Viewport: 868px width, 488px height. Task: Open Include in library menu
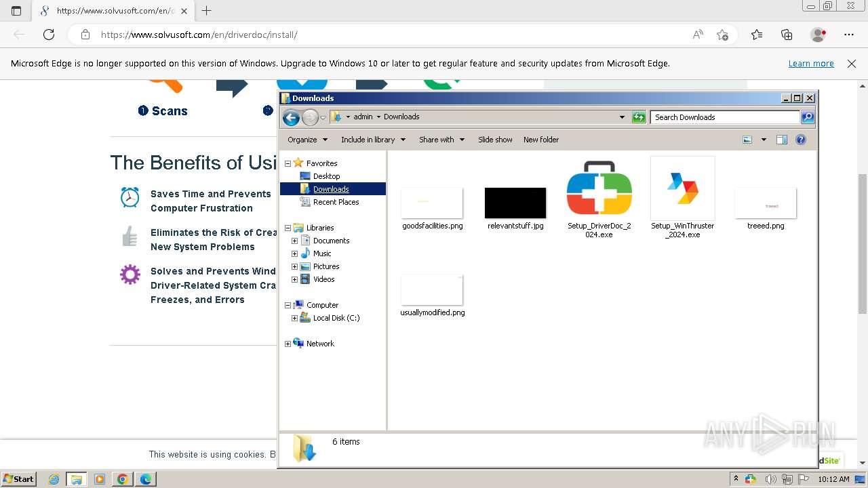coord(373,140)
